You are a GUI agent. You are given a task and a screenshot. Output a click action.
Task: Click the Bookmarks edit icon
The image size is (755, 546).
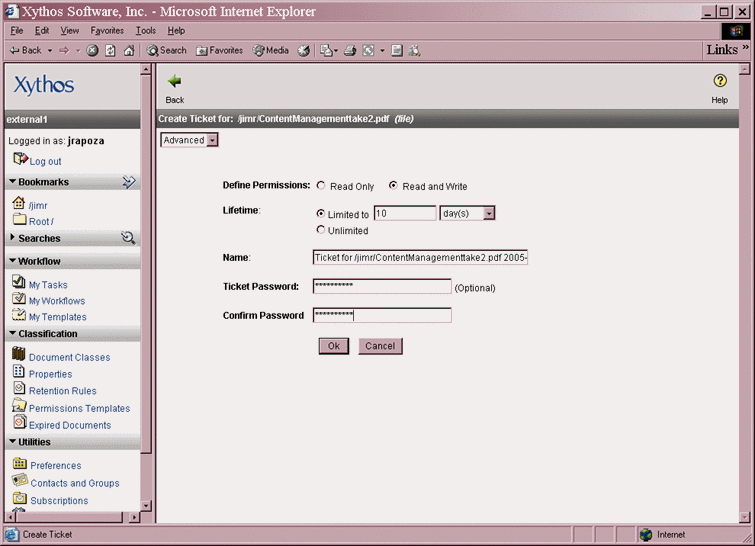coord(129,182)
